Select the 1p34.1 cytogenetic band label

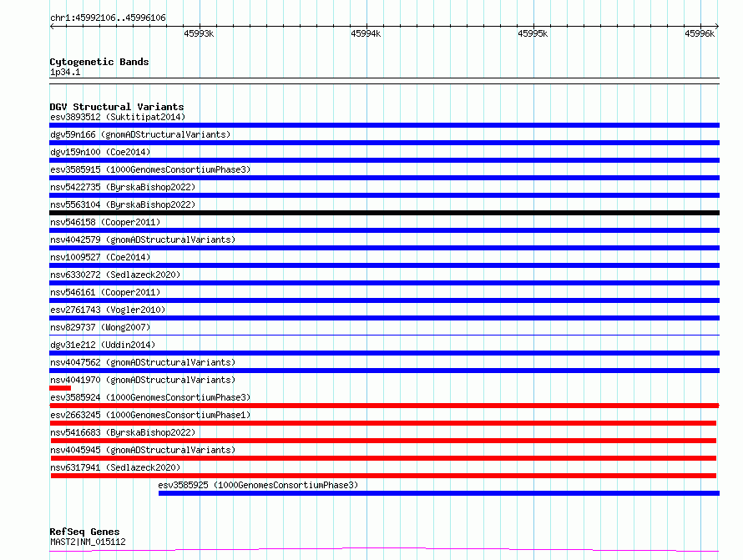65,73
